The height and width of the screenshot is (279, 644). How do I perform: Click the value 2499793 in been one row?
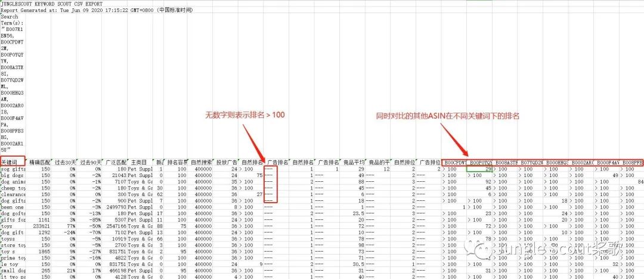point(116,207)
